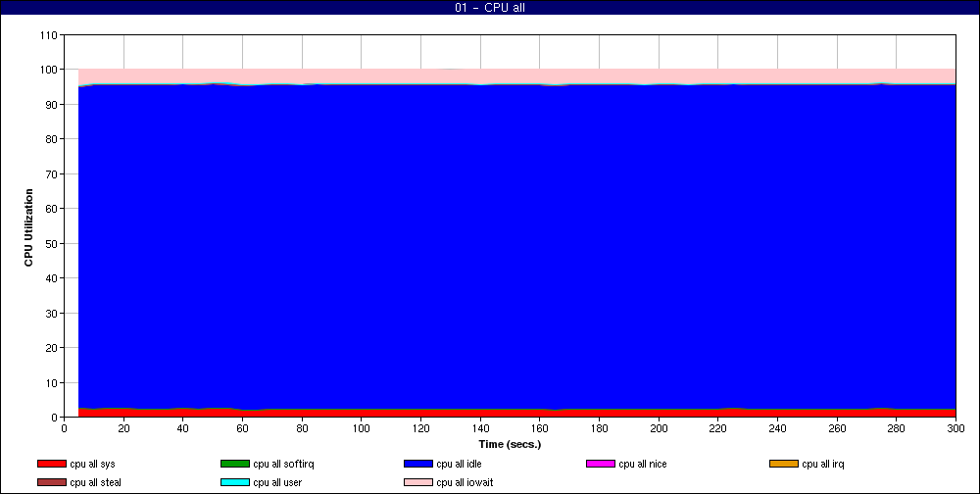
Task: Click the 60 label on the time axis
Action: click(x=242, y=428)
